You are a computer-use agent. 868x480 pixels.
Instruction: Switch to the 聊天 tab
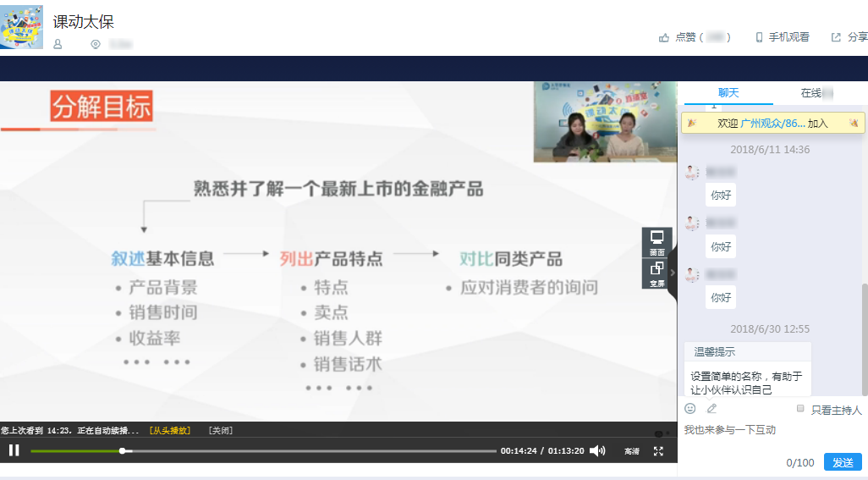coord(728,93)
